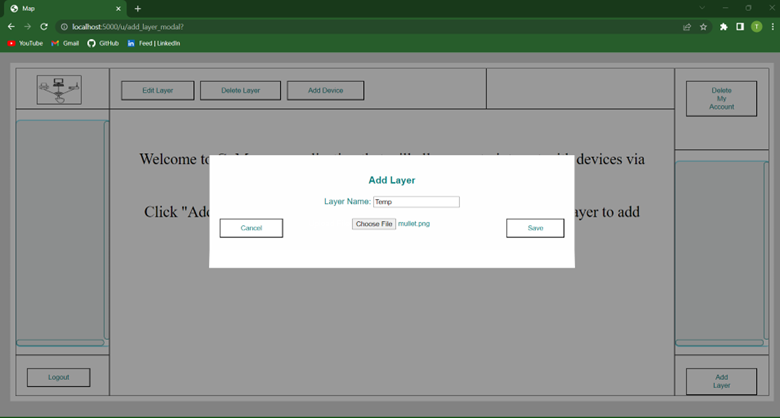Open the browser extensions puzzle icon

724,27
